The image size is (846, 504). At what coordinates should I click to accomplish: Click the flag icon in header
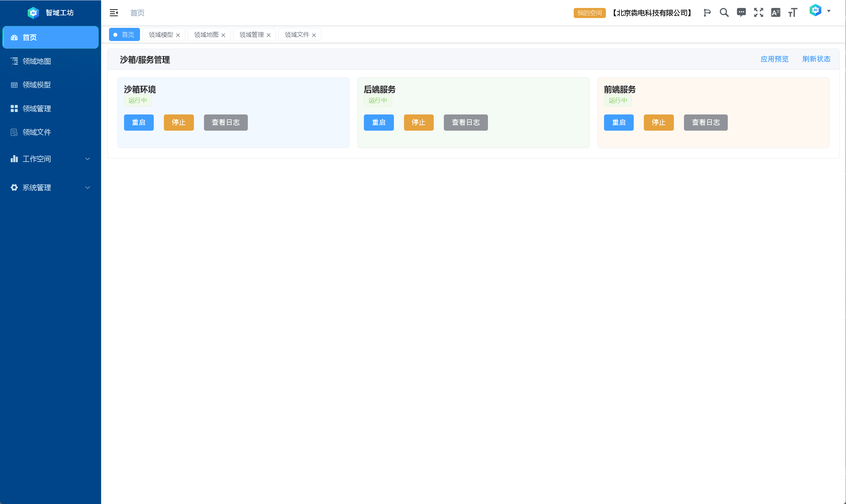click(707, 13)
